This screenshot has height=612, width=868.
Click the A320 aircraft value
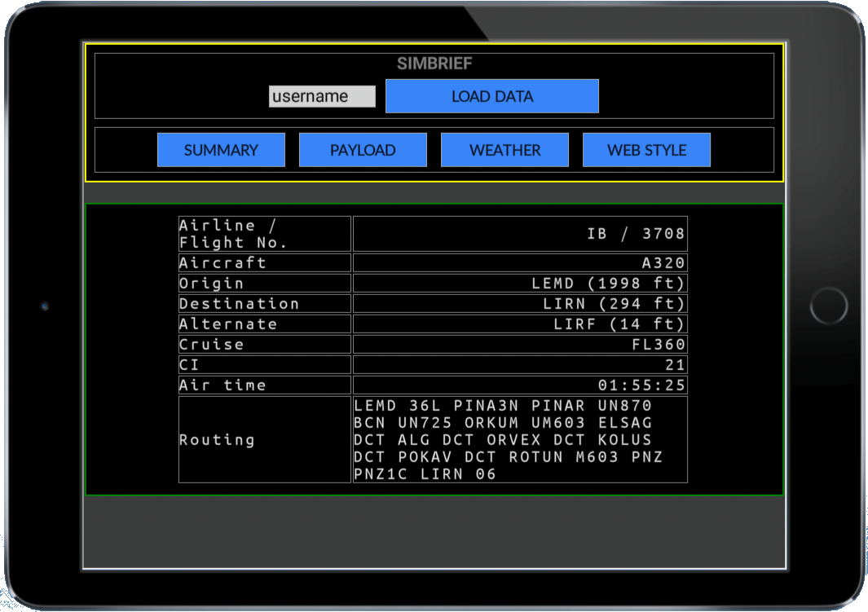click(663, 262)
